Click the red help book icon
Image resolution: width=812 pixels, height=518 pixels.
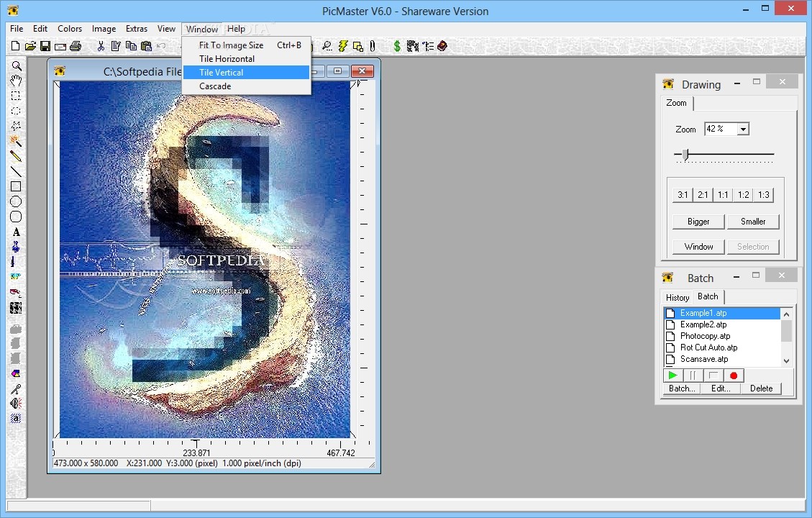pos(442,46)
